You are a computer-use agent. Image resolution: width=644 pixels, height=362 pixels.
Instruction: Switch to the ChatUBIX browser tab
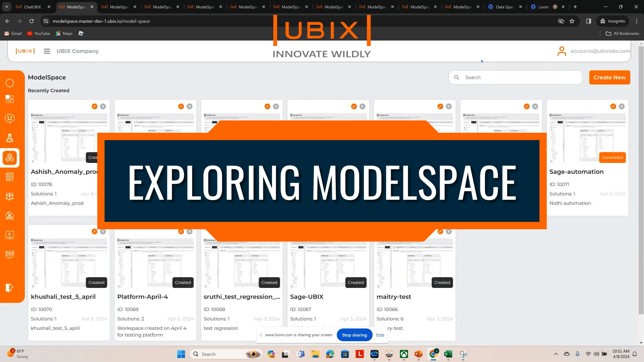pyautogui.click(x=33, y=7)
